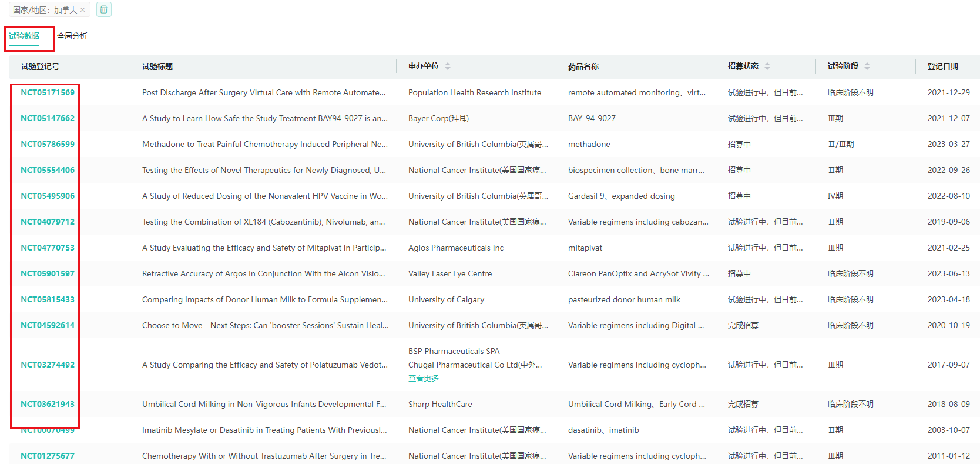This screenshot has height=464, width=980.
Task: Open trial record NCT05786599
Action: coord(48,144)
